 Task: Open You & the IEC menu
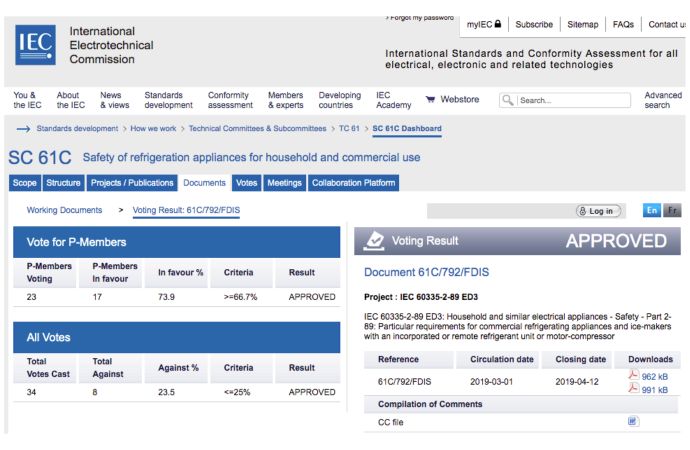[27, 100]
